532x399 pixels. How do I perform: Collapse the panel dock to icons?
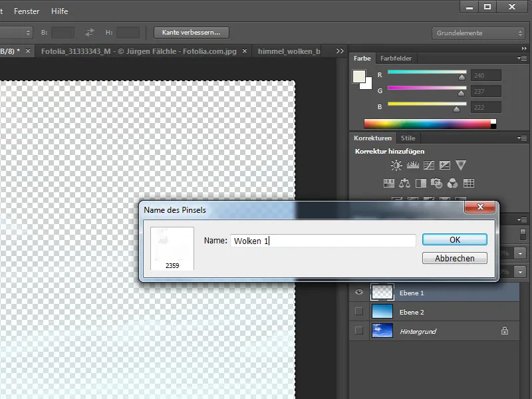click(524, 49)
